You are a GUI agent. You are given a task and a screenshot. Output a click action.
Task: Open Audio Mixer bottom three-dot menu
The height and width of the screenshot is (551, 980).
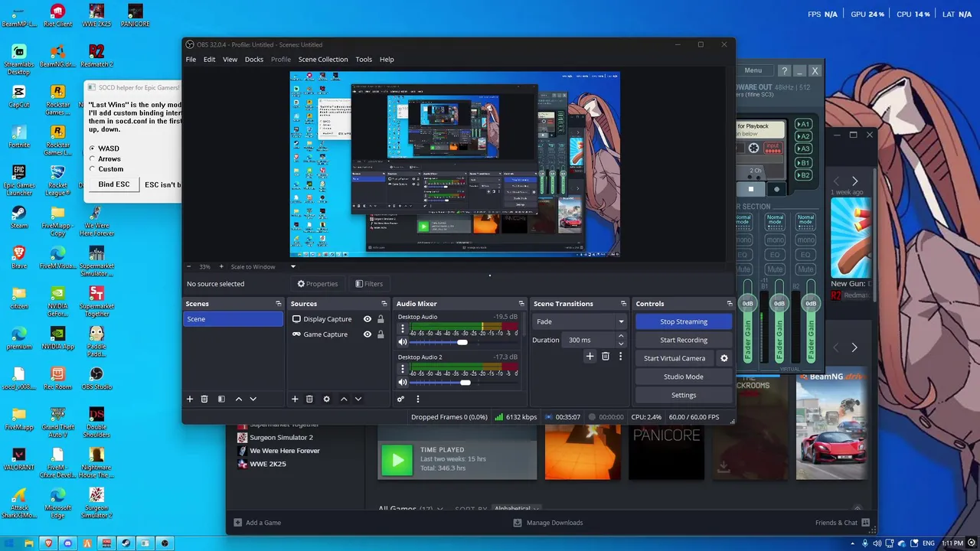tap(418, 399)
